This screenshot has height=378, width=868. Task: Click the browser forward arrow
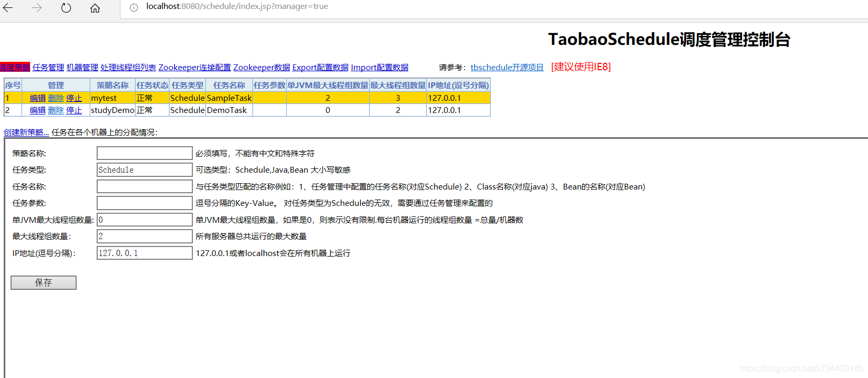tap(36, 8)
